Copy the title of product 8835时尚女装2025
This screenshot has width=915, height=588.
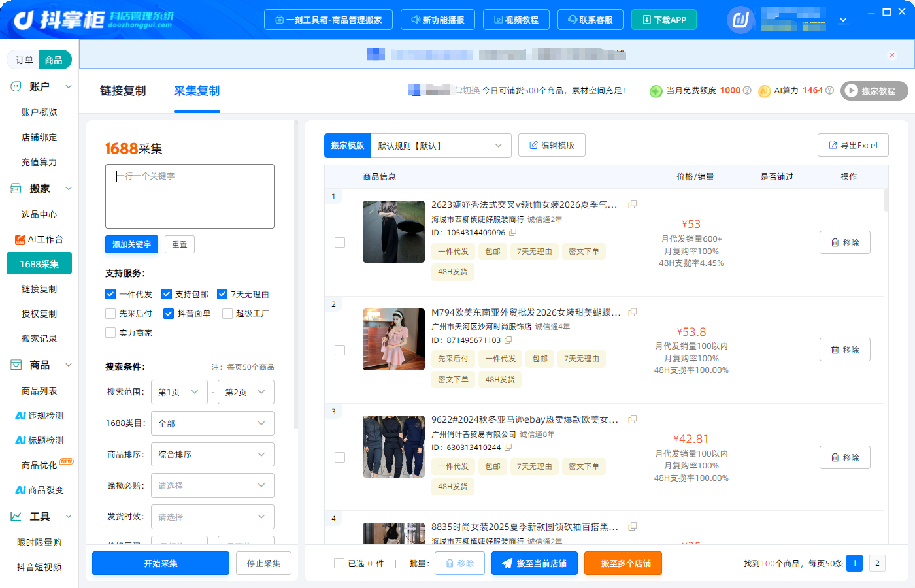[x=633, y=527]
